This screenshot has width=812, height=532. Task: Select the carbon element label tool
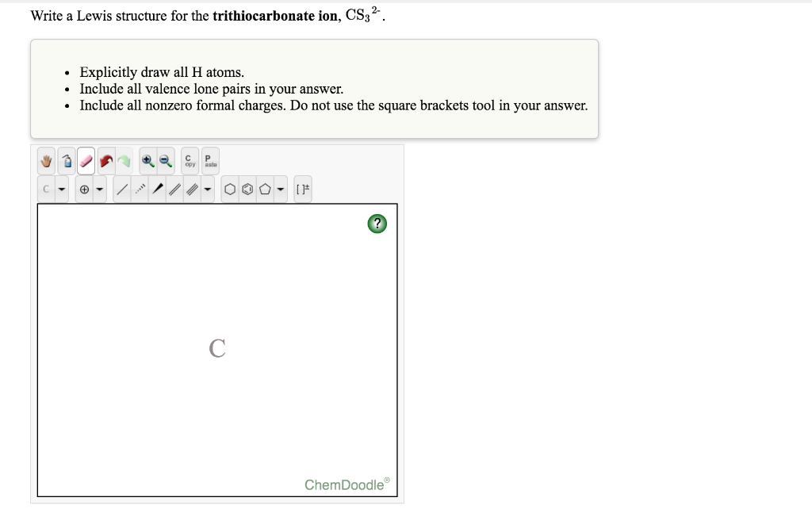coord(47,189)
